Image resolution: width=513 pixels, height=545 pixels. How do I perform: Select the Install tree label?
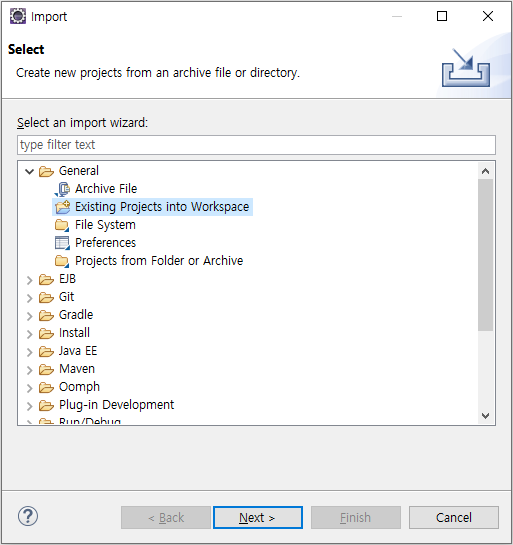tap(74, 333)
